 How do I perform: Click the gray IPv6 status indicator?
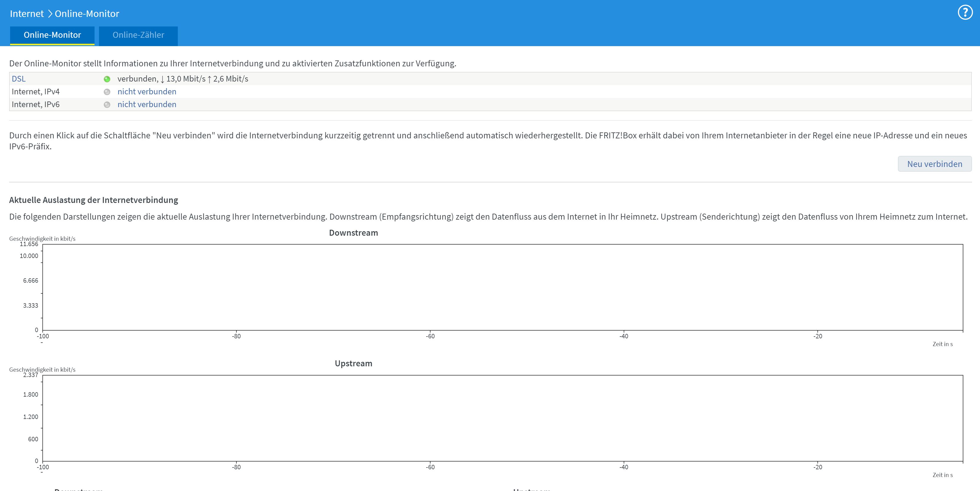pyautogui.click(x=107, y=105)
